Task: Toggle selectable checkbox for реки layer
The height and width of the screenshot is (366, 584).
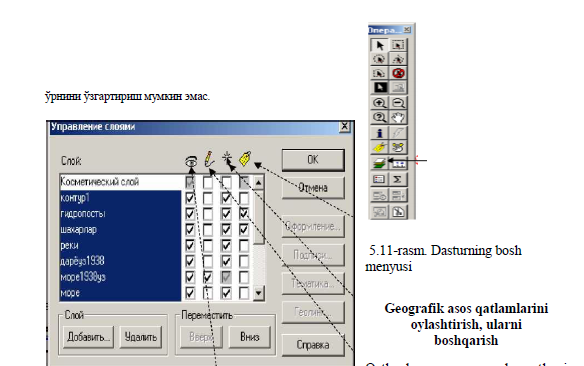Action: pyautogui.click(x=226, y=245)
